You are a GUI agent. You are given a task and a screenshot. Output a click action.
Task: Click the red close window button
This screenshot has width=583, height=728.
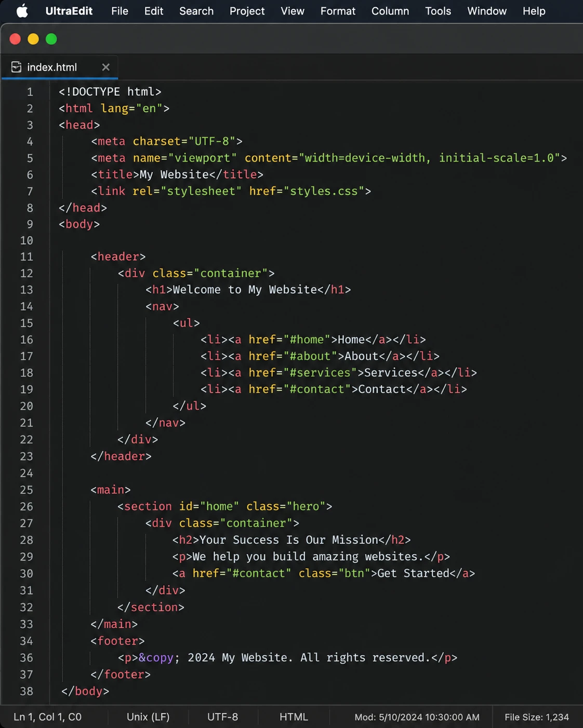[15, 39]
